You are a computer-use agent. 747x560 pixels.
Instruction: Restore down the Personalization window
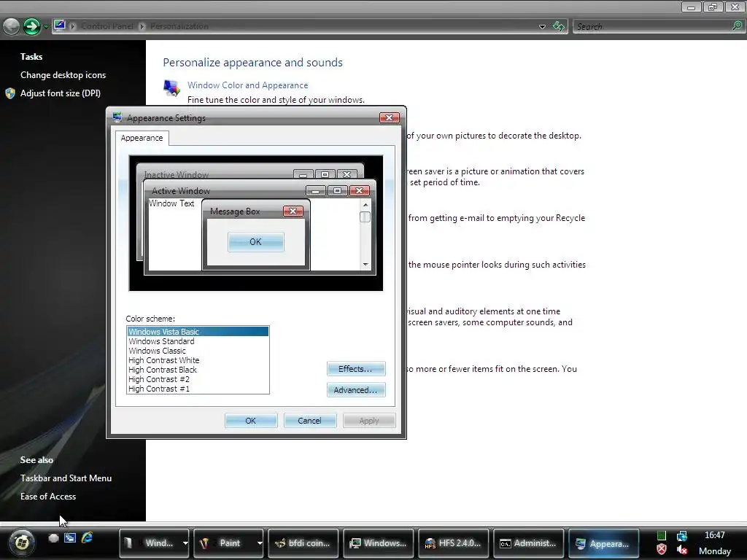click(713, 7)
